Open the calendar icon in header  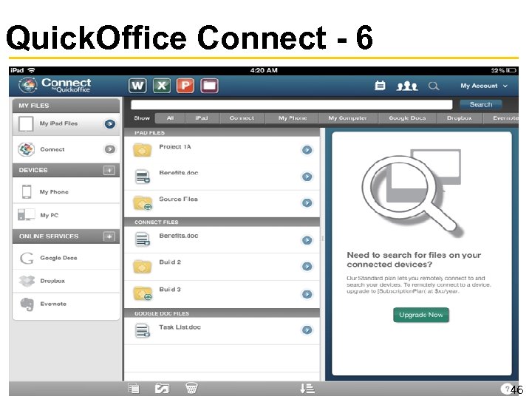coord(380,86)
